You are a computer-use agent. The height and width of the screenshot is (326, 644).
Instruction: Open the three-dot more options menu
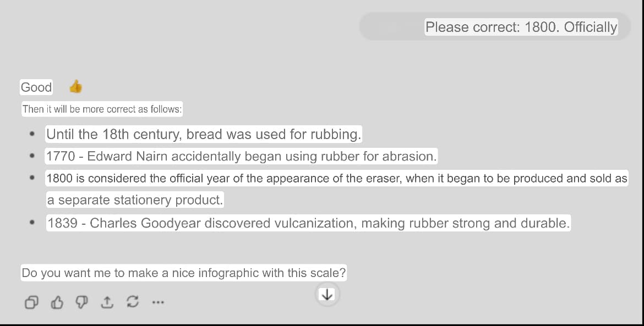157,302
